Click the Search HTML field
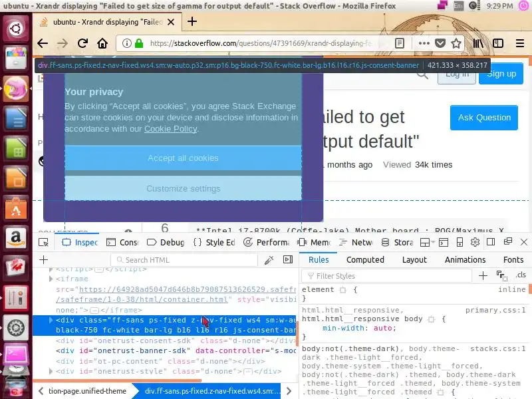Image resolution: width=532 pixels, height=399 pixels. pos(184,260)
